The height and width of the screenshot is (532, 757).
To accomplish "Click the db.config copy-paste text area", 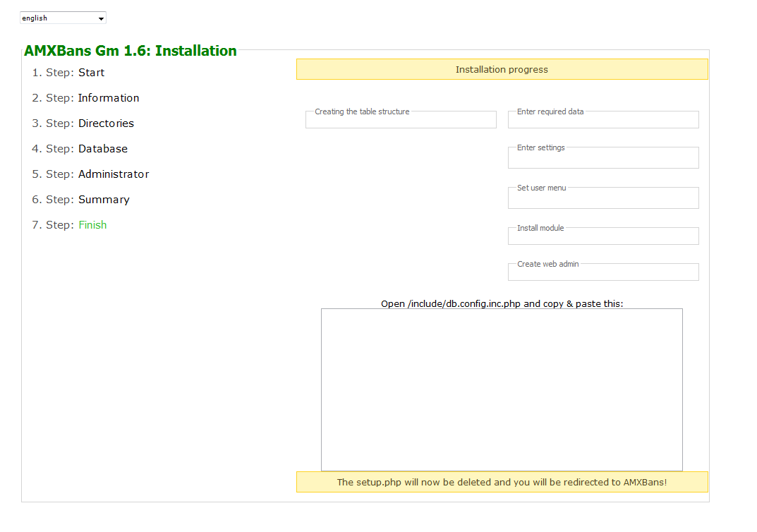I will pyautogui.click(x=502, y=389).
